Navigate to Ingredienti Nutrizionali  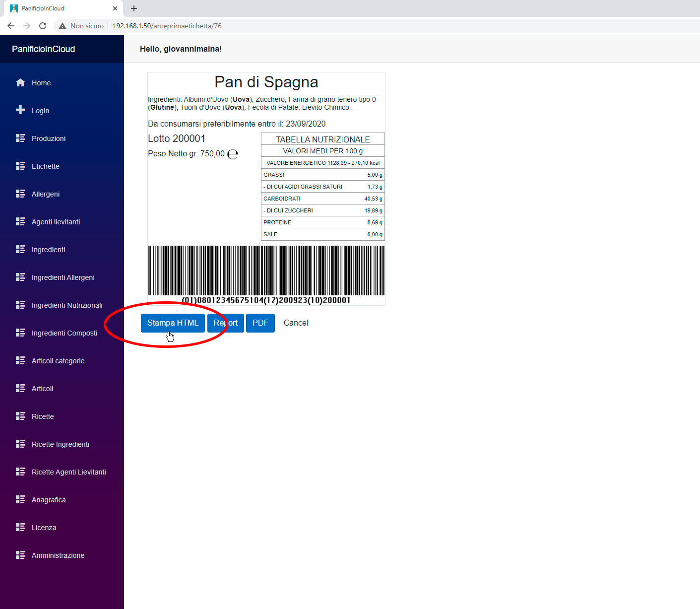click(x=67, y=305)
